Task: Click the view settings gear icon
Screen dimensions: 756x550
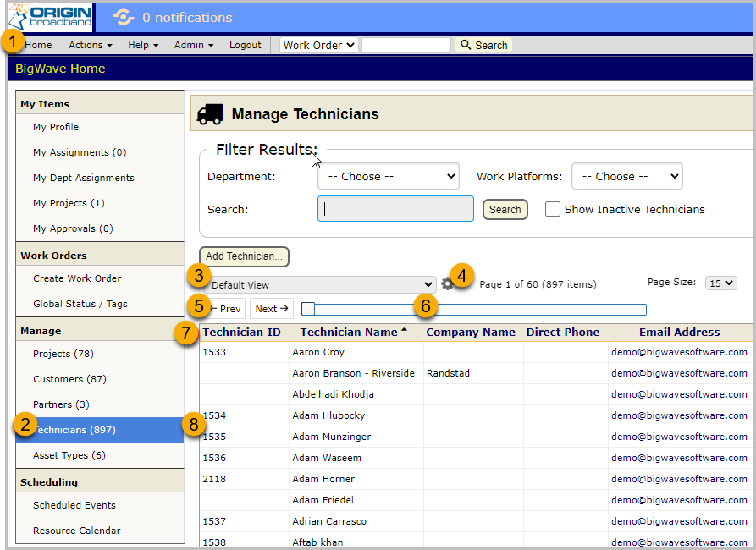Action: pyautogui.click(x=447, y=284)
